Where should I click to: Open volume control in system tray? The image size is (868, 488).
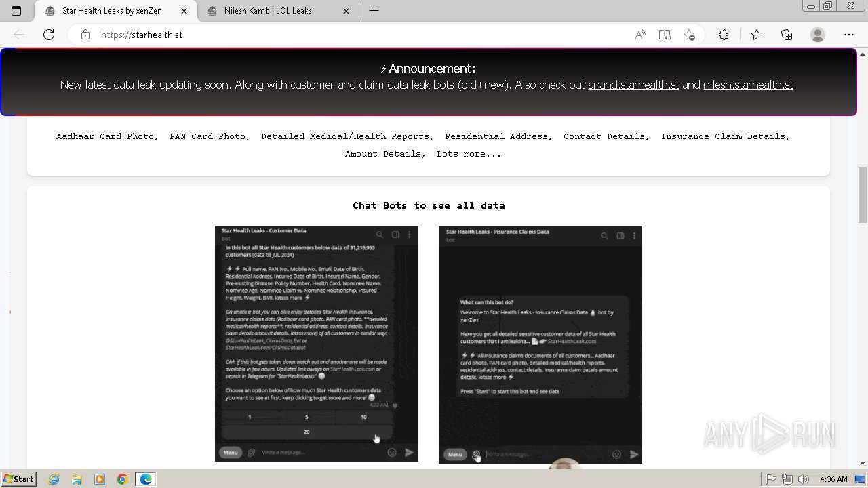804,479
